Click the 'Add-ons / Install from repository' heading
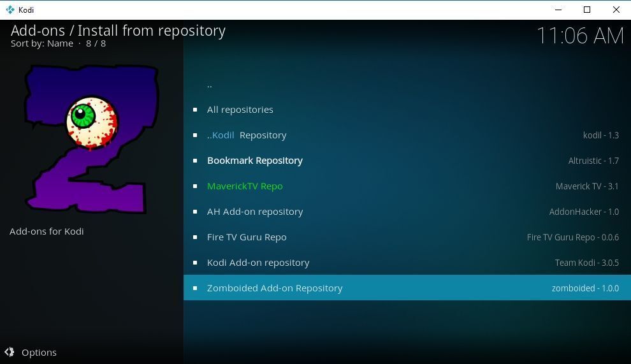Image resolution: width=631 pixels, height=364 pixels. [x=118, y=31]
